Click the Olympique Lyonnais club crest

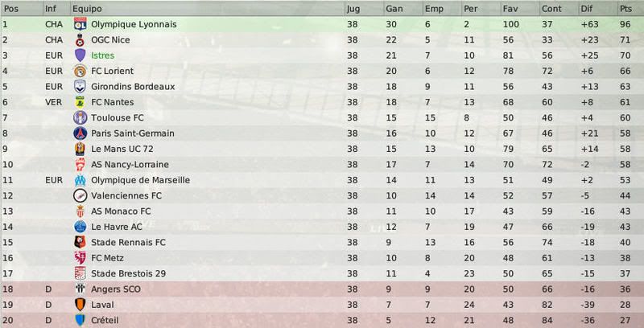pos(80,24)
